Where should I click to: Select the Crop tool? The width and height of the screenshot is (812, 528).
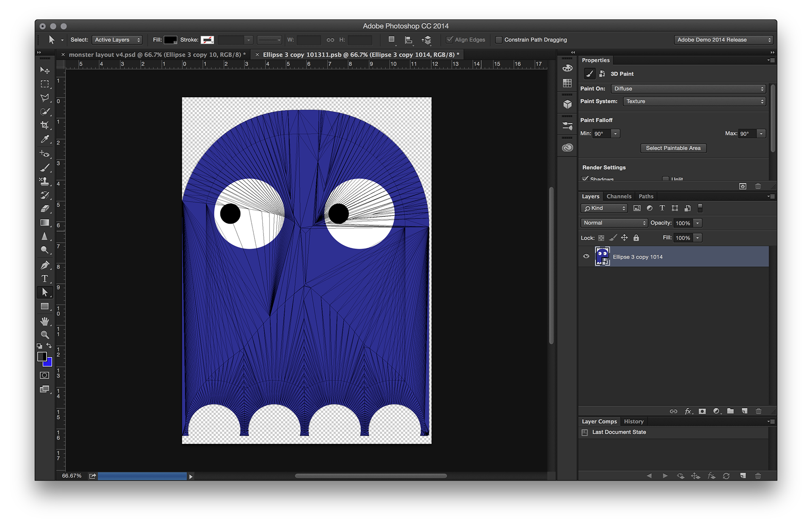click(44, 125)
